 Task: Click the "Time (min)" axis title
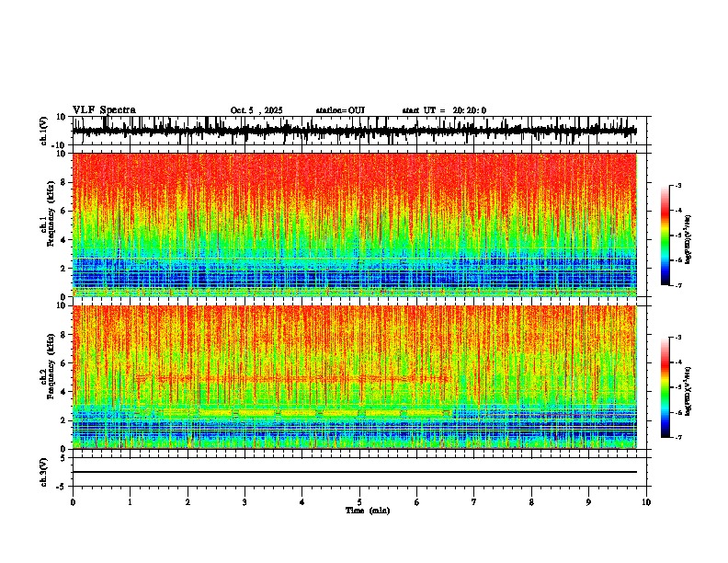[x=368, y=511]
